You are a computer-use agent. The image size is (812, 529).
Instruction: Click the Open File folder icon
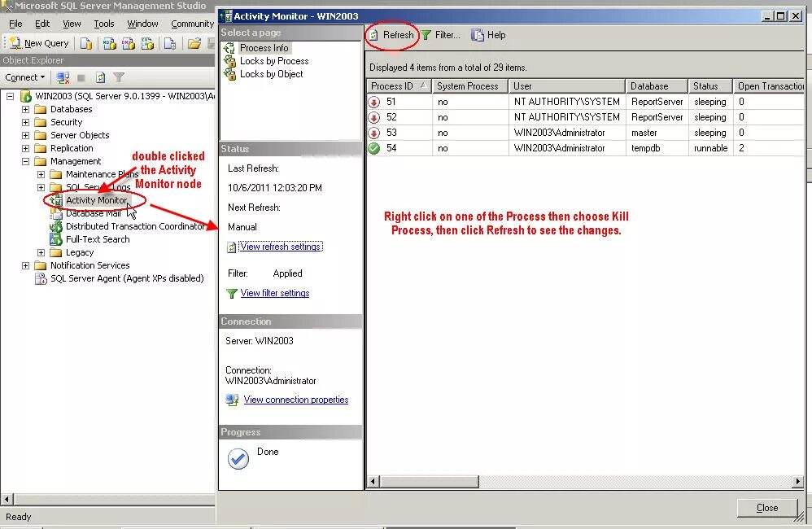pos(194,43)
